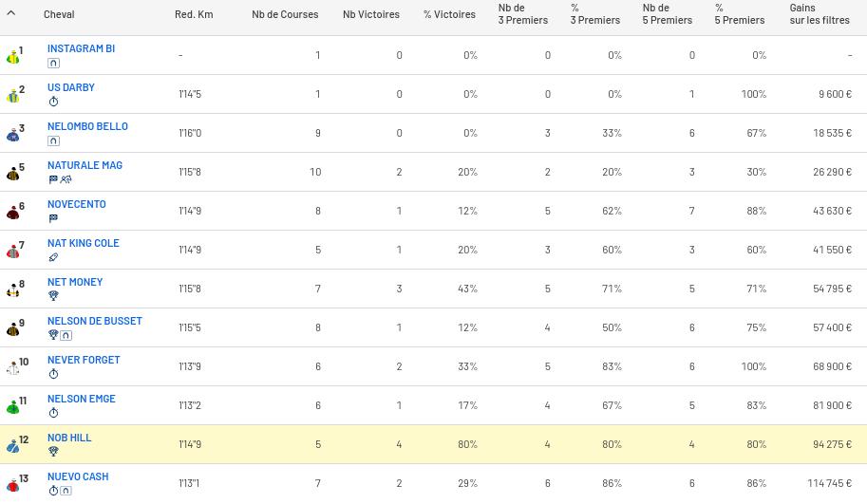The height and width of the screenshot is (504, 867).
Task: Open the NOB HILL horse link
Action: [x=69, y=438]
